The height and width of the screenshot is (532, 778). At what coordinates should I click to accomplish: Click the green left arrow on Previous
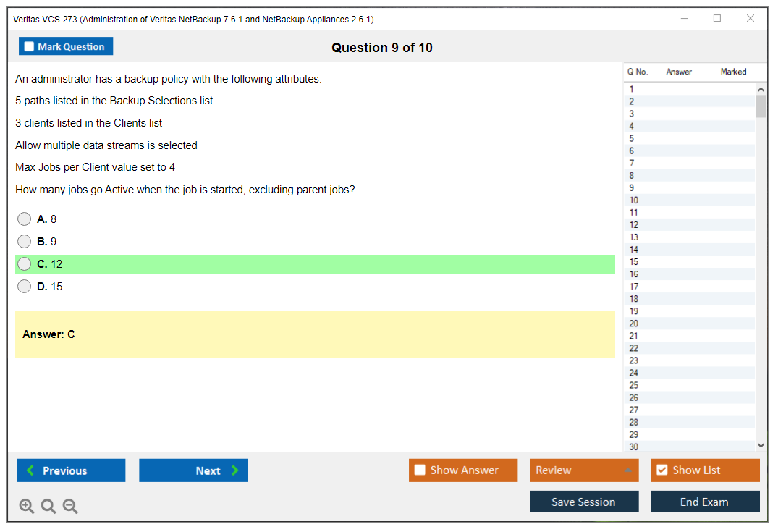(30, 470)
